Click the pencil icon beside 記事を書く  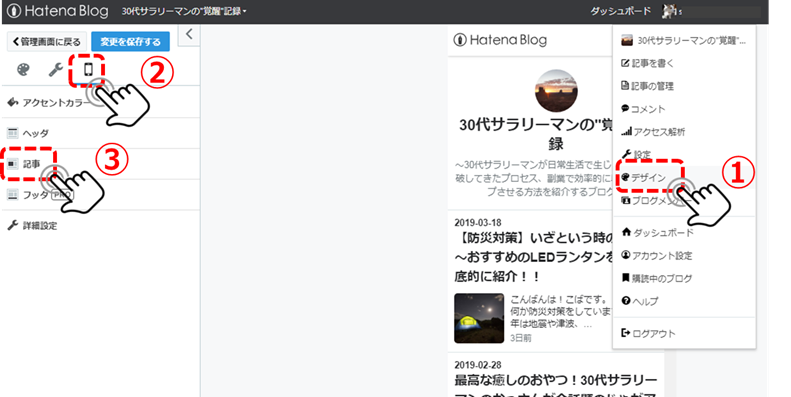(x=626, y=63)
